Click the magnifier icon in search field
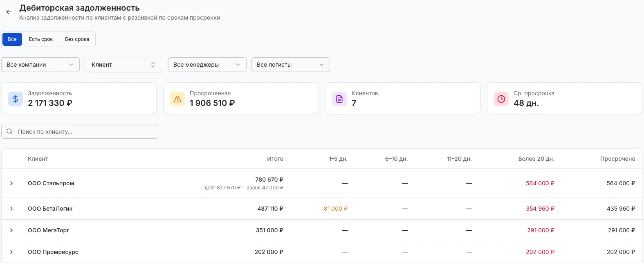Viewport: 644px width, 263px height. point(9,131)
